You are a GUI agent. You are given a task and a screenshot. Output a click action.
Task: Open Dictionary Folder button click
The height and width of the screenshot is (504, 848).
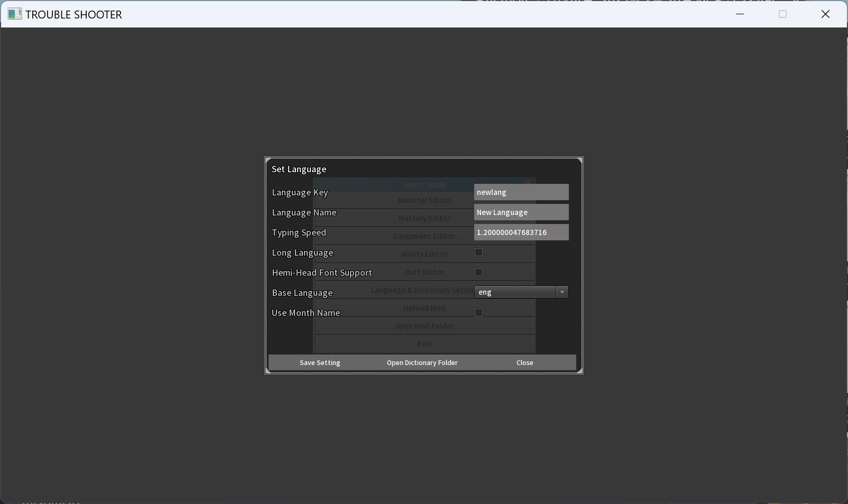(x=422, y=362)
